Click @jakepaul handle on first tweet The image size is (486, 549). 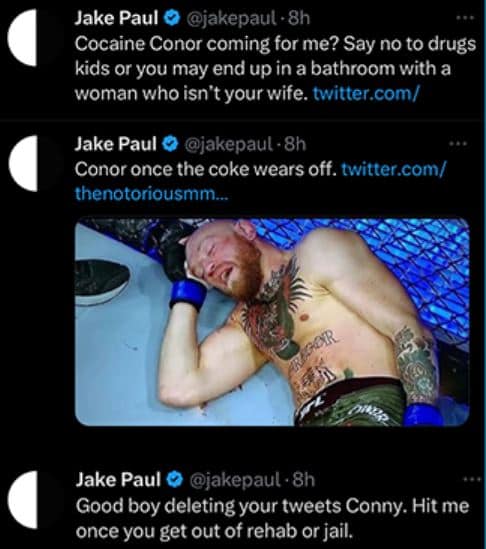[x=231, y=18]
